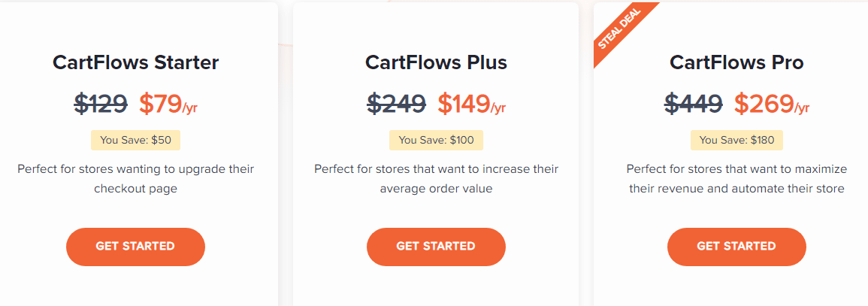
Task: Click the Pro plan maximize revenue description
Action: click(736, 179)
